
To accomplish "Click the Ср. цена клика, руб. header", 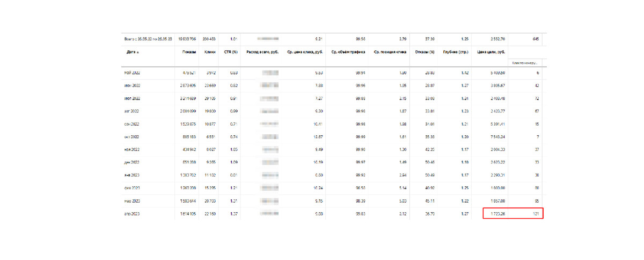I will [304, 52].
